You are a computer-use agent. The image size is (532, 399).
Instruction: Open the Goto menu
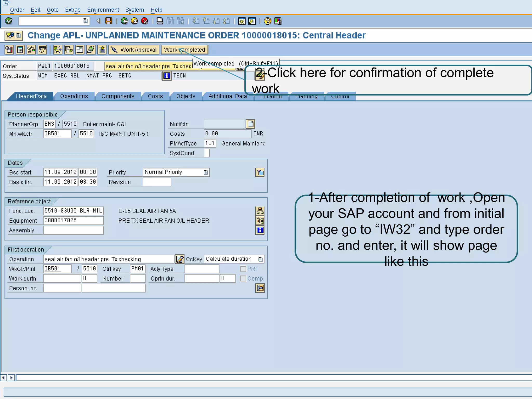53,10
